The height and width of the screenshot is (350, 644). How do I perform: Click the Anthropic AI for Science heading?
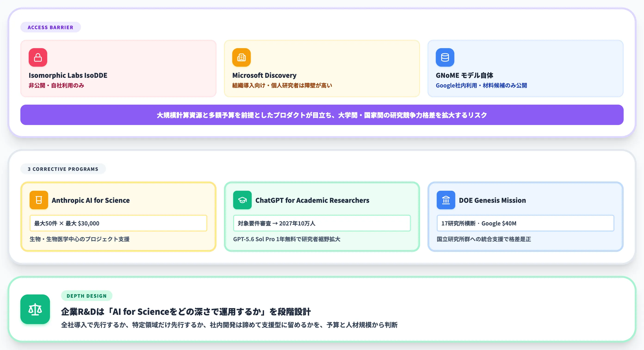click(x=91, y=200)
